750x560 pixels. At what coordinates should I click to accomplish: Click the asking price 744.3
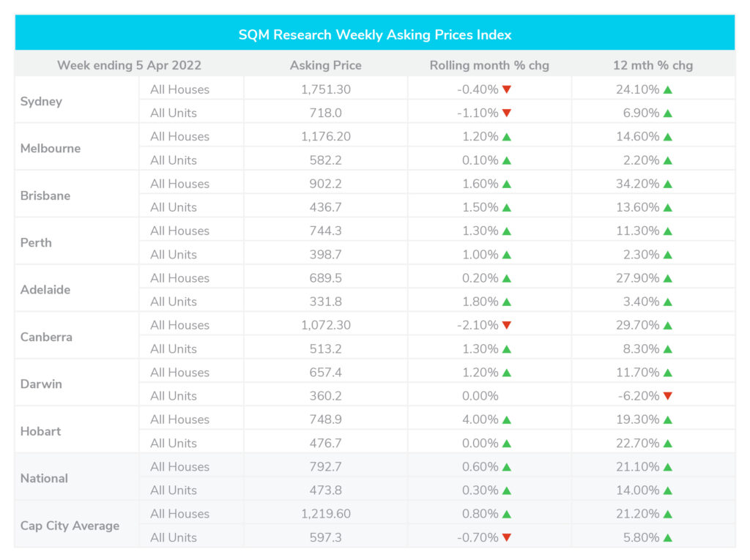(326, 231)
